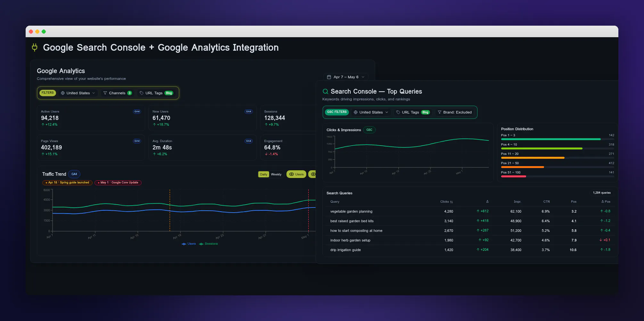Screen dimensions: 644x321
Task: Click the green 3 count badge on Channels
Action: [129, 93]
